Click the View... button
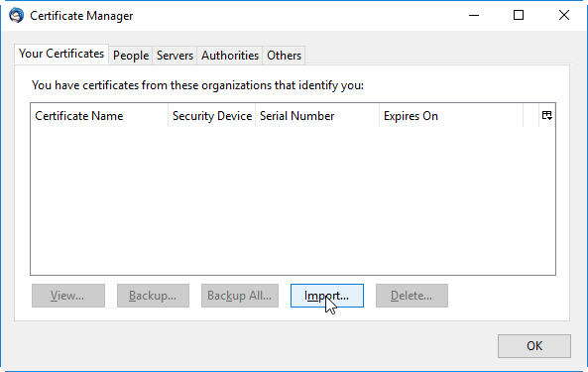The width and height of the screenshot is (588, 372). coord(68,296)
